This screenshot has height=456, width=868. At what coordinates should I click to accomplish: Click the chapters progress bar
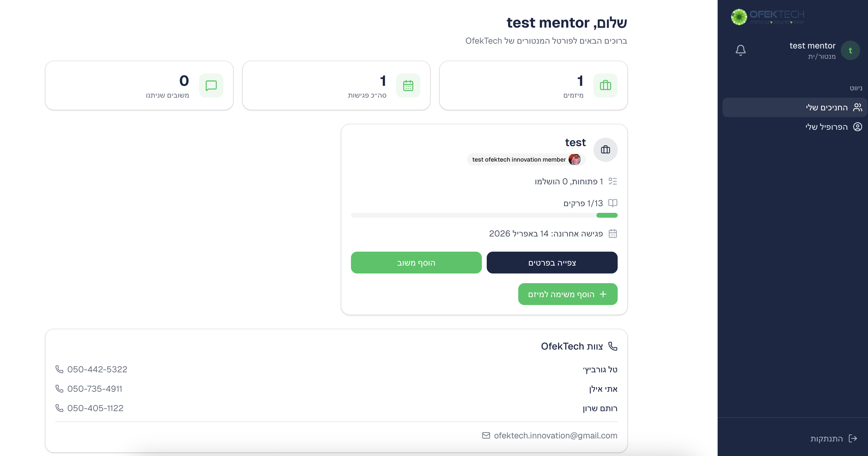(x=484, y=215)
